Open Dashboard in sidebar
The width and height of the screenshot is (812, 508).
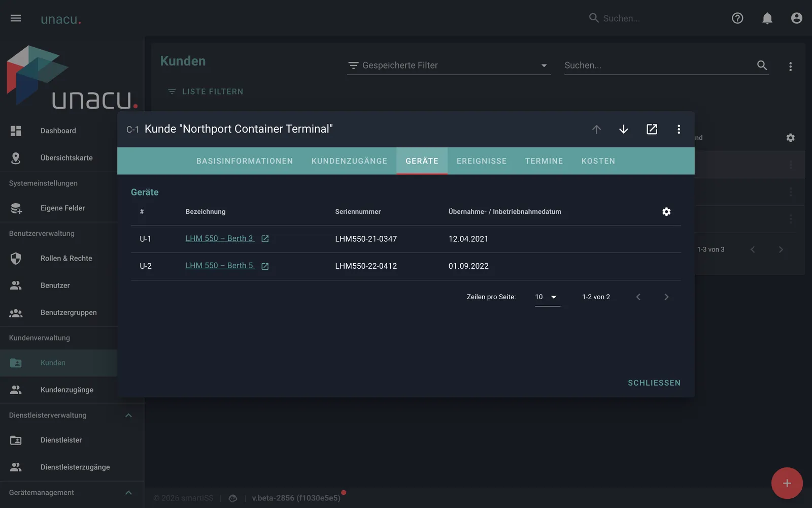click(58, 131)
